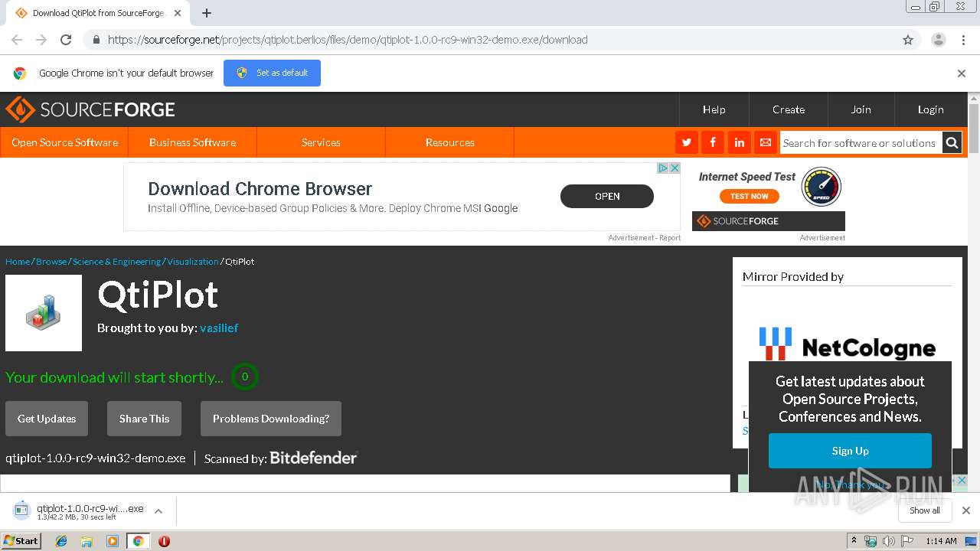Click Login in top navigation
980x551 pixels.
coord(931,109)
